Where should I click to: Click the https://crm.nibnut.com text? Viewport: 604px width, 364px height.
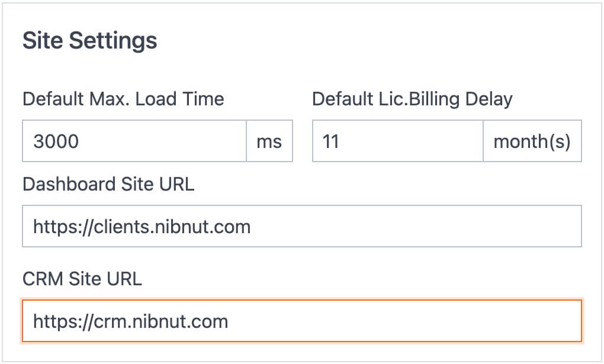[x=131, y=321]
